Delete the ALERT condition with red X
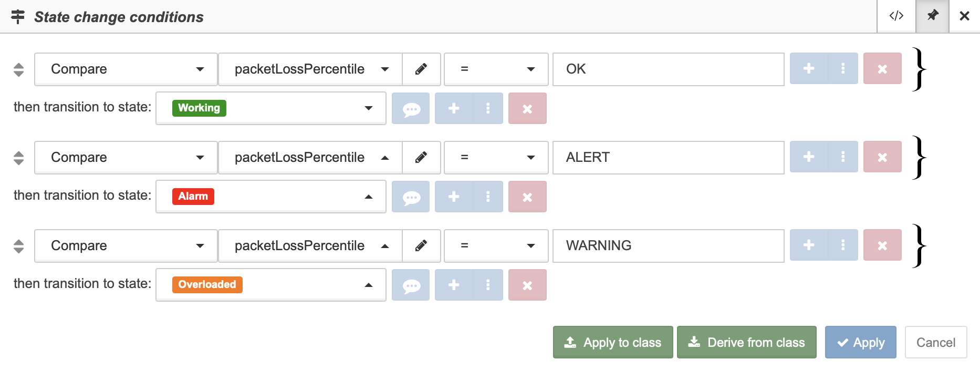This screenshot has width=980, height=370. [x=882, y=157]
